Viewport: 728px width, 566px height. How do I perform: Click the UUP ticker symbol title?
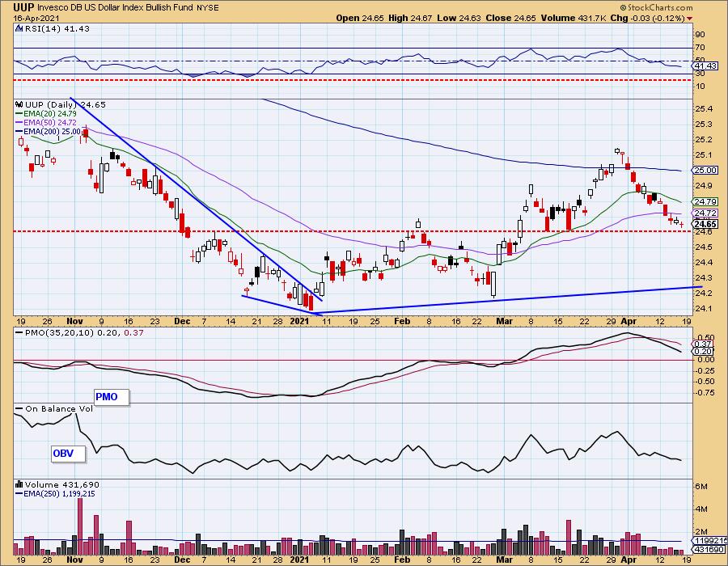23,7
